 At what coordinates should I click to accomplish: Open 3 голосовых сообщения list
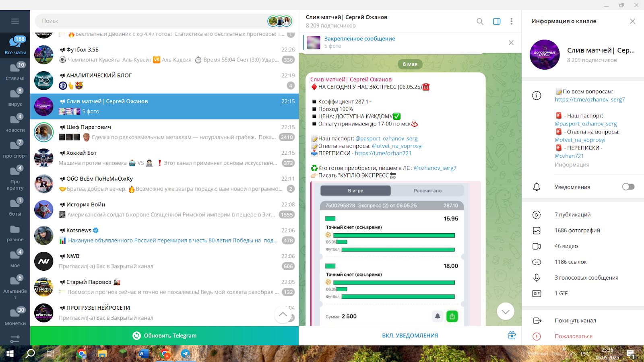[586, 278]
